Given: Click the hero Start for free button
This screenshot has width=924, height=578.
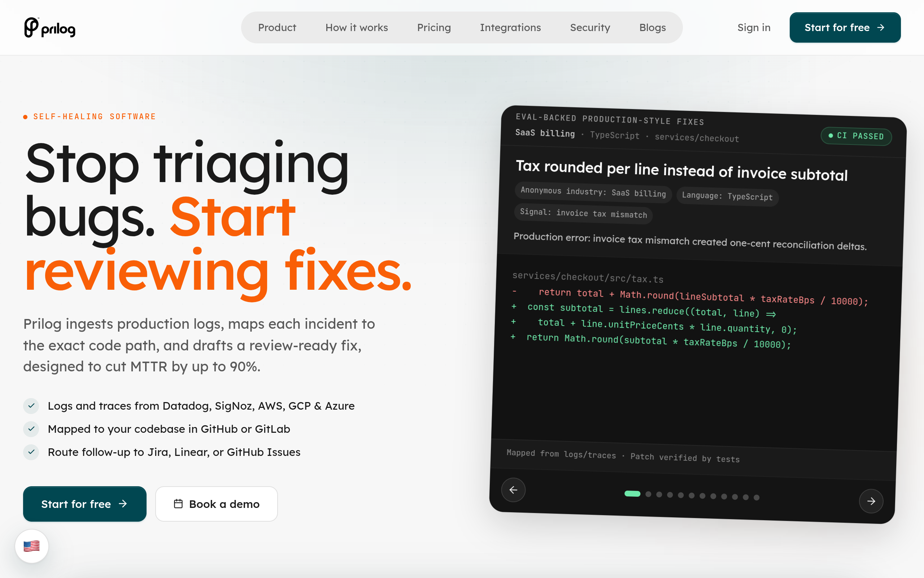Looking at the screenshot, I should pyautogui.click(x=85, y=504).
